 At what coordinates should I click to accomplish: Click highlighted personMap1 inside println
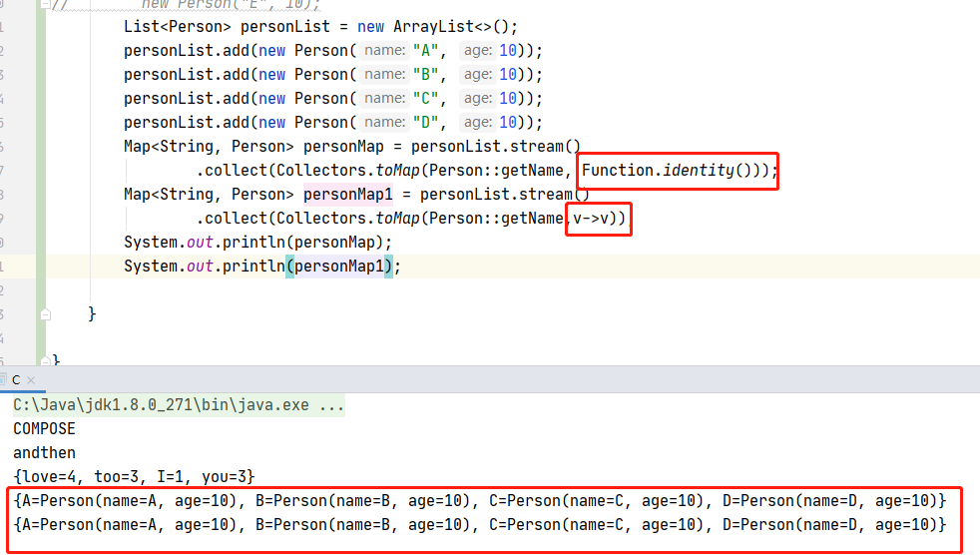339,267
